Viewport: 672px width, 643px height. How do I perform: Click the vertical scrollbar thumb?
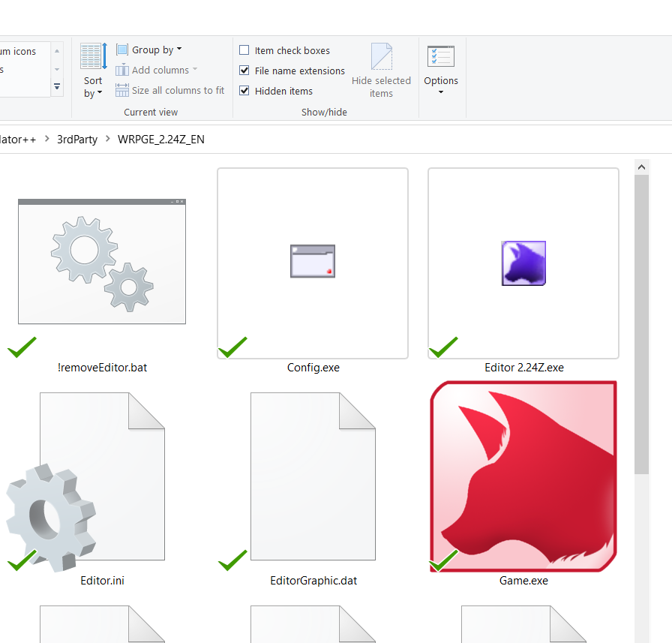641,324
